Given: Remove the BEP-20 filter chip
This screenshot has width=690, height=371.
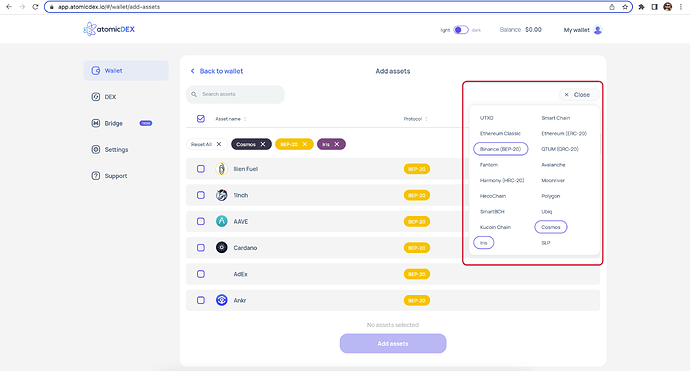Looking at the screenshot, I should pos(305,144).
